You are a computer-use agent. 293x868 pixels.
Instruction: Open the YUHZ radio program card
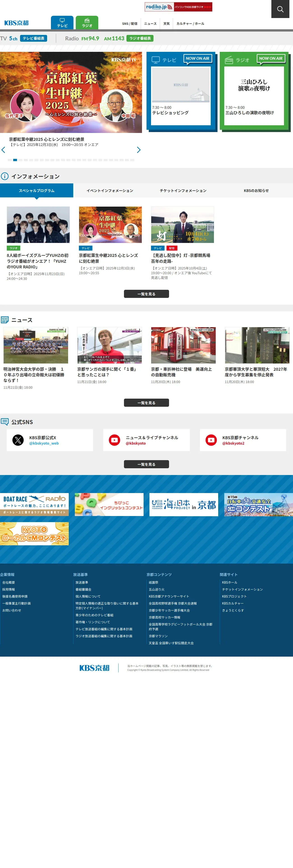click(38, 244)
